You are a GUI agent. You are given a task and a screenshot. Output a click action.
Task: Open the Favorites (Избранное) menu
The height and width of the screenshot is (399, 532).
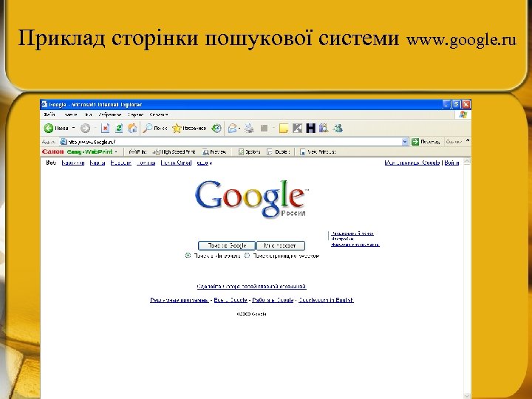110,115
